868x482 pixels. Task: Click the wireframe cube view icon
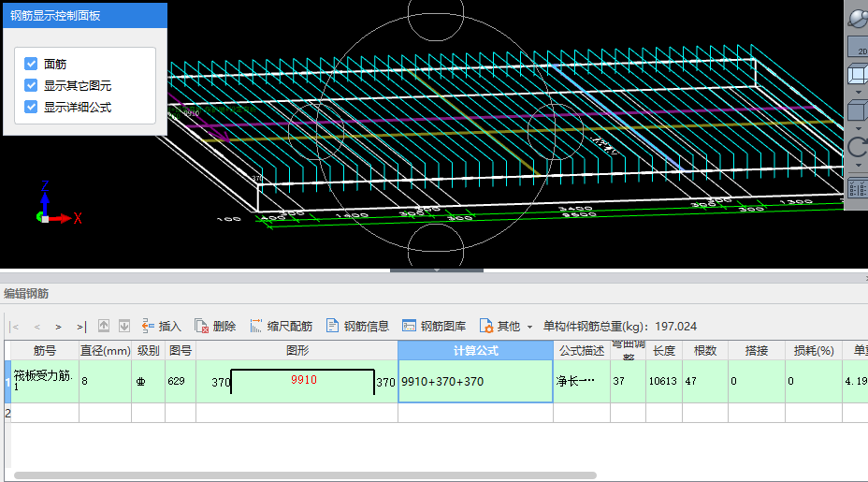coord(858,73)
